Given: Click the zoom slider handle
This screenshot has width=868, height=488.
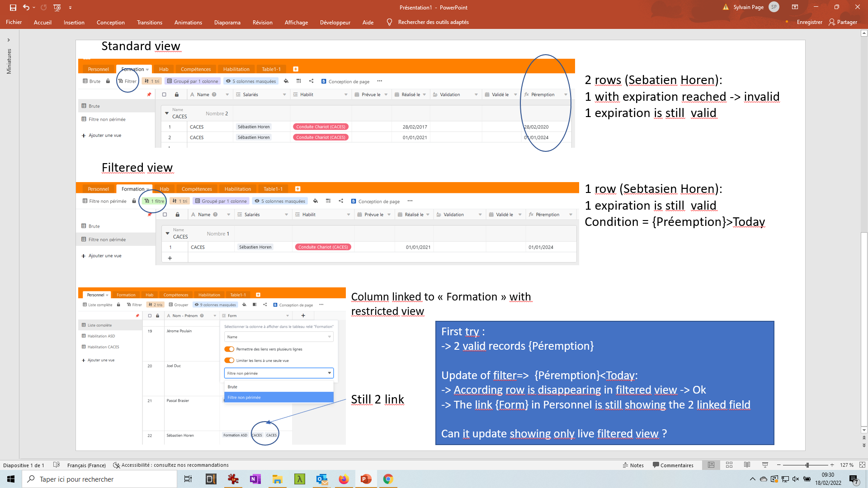Looking at the screenshot, I should [807, 465].
